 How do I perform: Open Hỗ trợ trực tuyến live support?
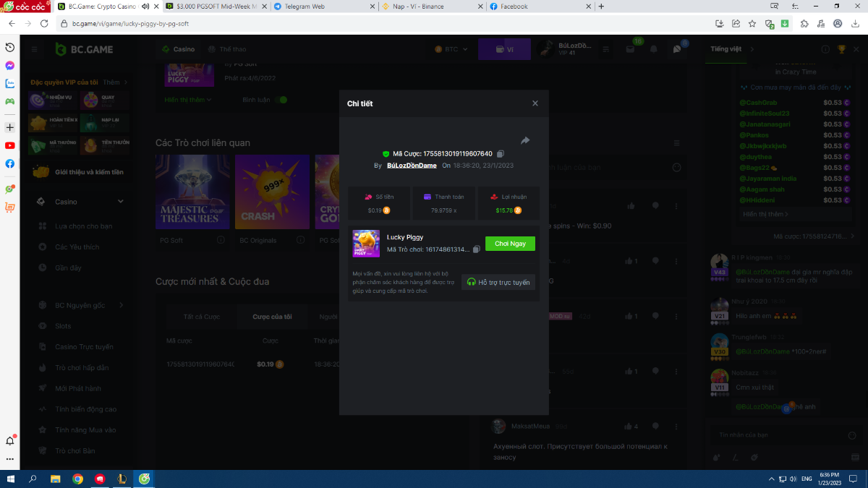click(498, 282)
